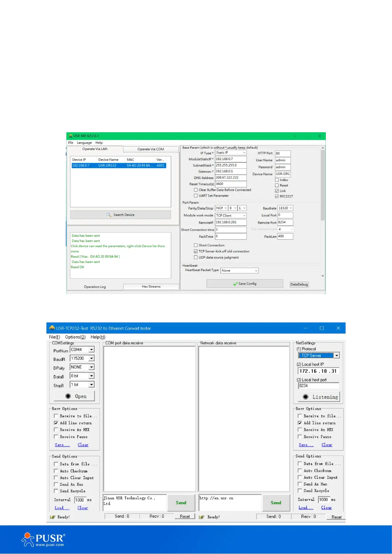
Task: Toggle network side Add line return
Action: (300, 423)
